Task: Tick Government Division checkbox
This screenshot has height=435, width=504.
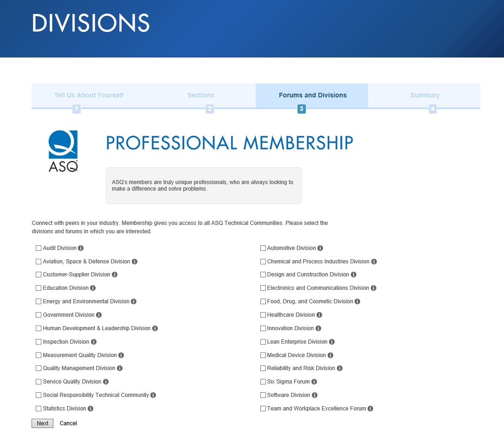Action: point(39,315)
